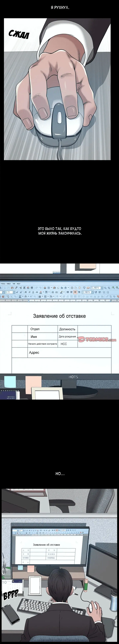Open the font size 11 dropdown
Viewport: 119px width, 644px height.
click(14, 292)
